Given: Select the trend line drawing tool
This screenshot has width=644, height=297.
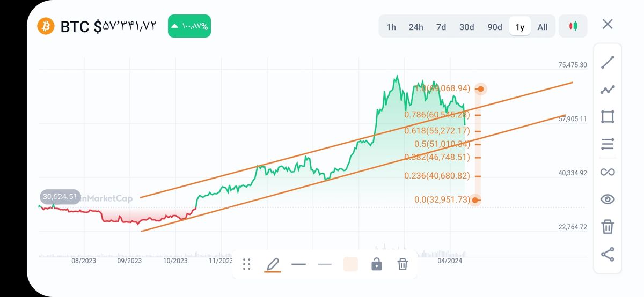Looking at the screenshot, I should (608, 62).
